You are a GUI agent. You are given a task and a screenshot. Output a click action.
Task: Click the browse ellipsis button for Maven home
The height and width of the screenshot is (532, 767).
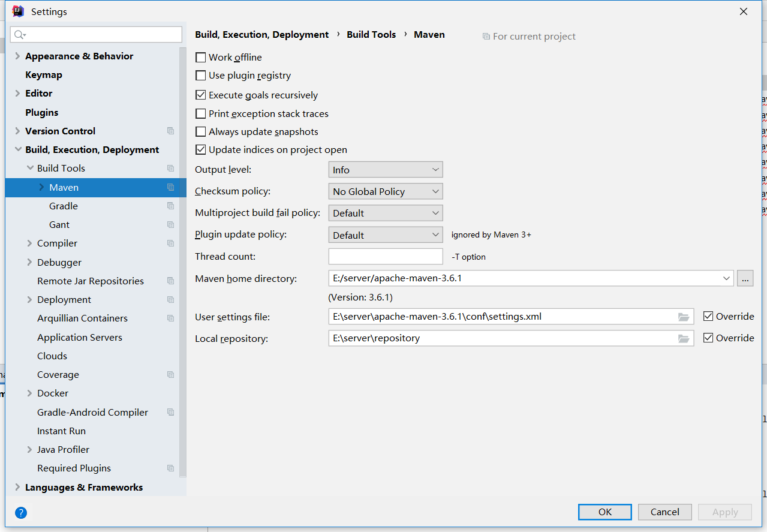(745, 278)
